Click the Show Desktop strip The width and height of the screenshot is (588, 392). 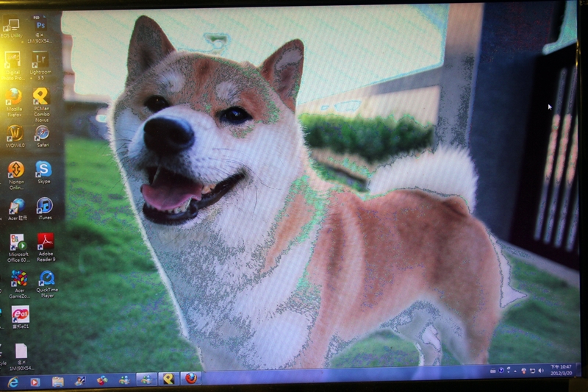coord(578,369)
